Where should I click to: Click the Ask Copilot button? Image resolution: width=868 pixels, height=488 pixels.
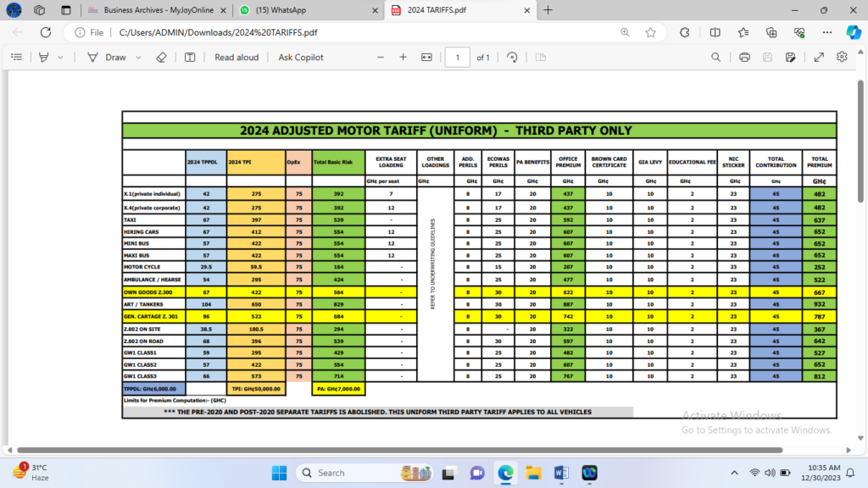(301, 58)
